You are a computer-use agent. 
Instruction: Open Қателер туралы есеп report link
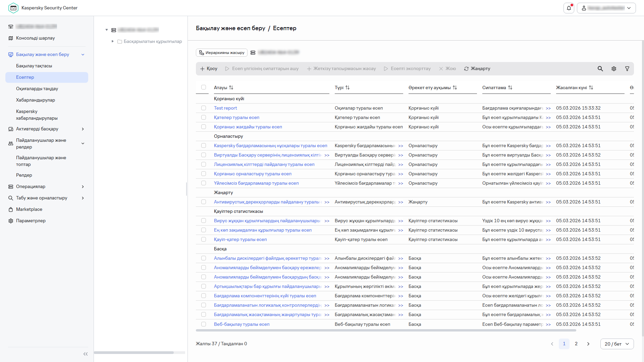[x=236, y=118]
